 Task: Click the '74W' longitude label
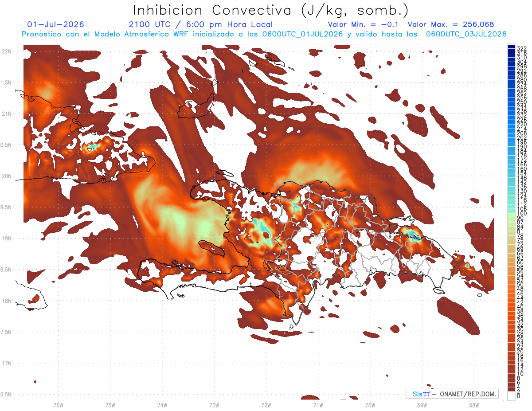click(x=162, y=405)
